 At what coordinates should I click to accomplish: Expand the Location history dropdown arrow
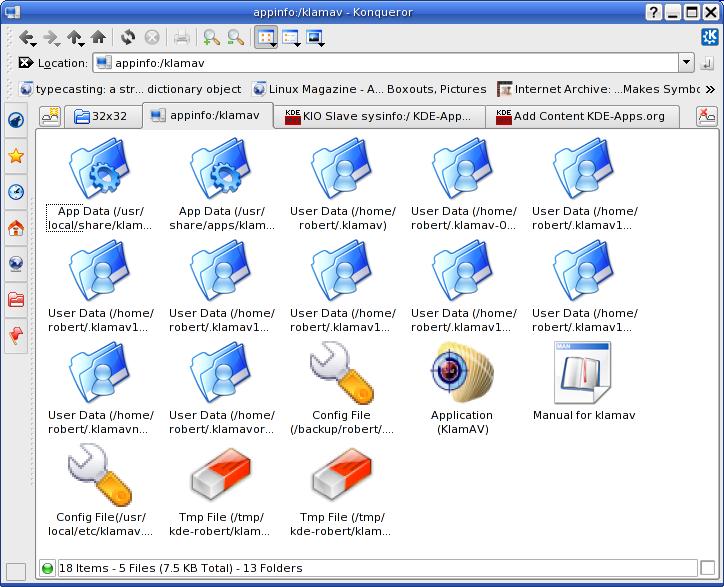point(686,62)
